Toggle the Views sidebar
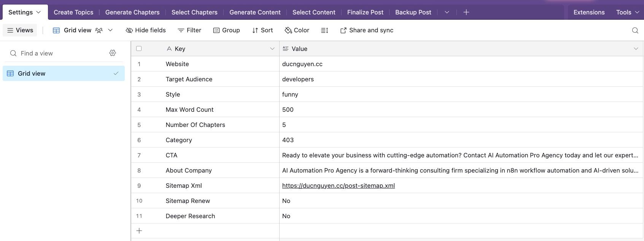This screenshot has width=644, height=241. click(20, 30)
